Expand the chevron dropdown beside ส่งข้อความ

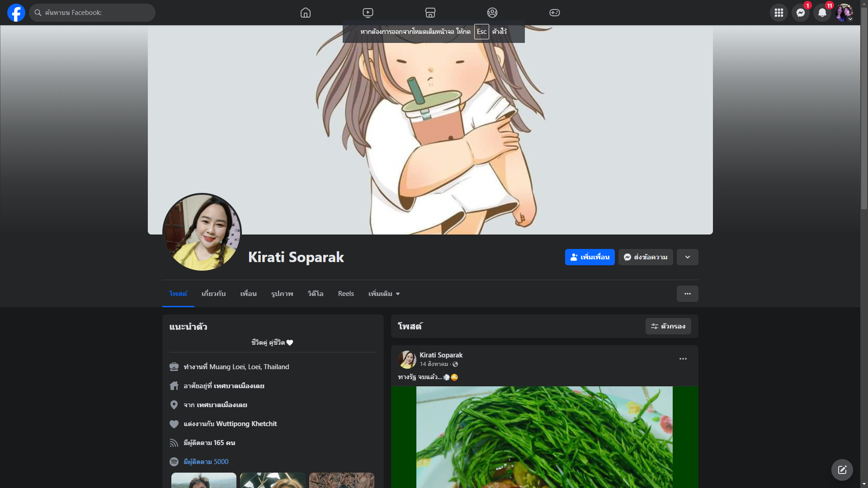point(687,257)
